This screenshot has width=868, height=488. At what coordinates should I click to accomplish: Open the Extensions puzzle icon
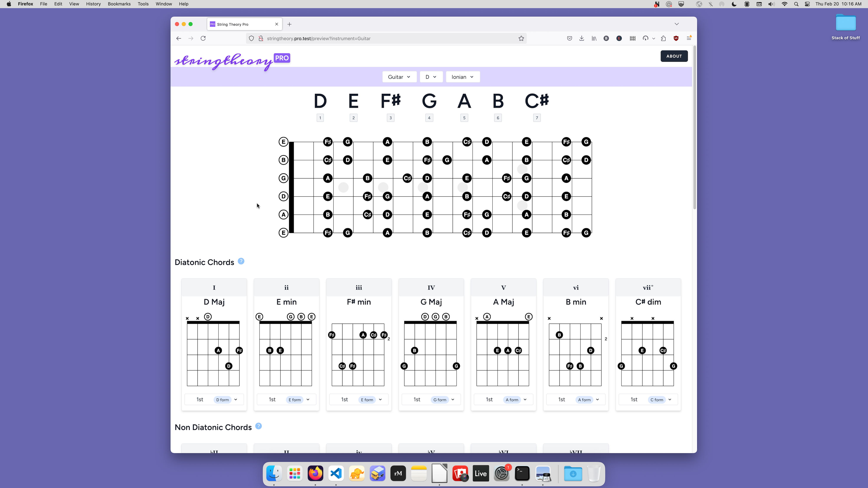pyautogui.click(x=663, y=38)
